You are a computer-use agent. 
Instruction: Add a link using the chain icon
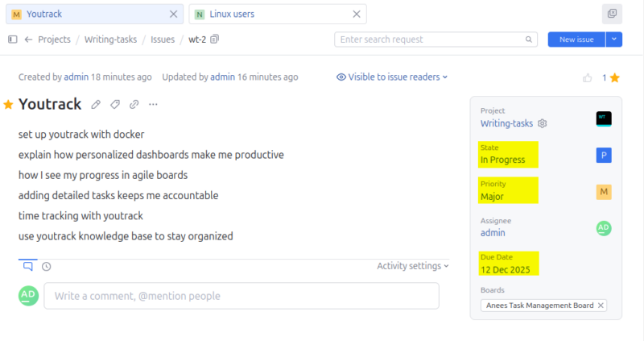134,105
